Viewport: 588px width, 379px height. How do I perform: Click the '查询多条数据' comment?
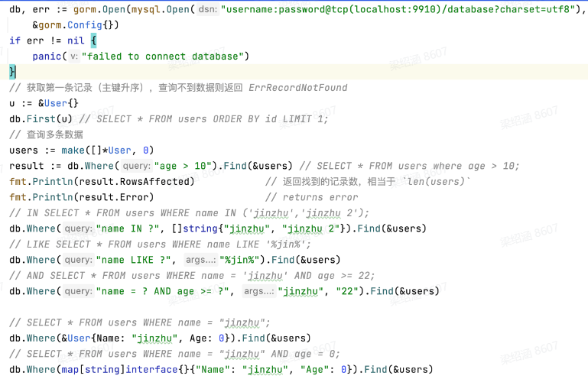46,134
